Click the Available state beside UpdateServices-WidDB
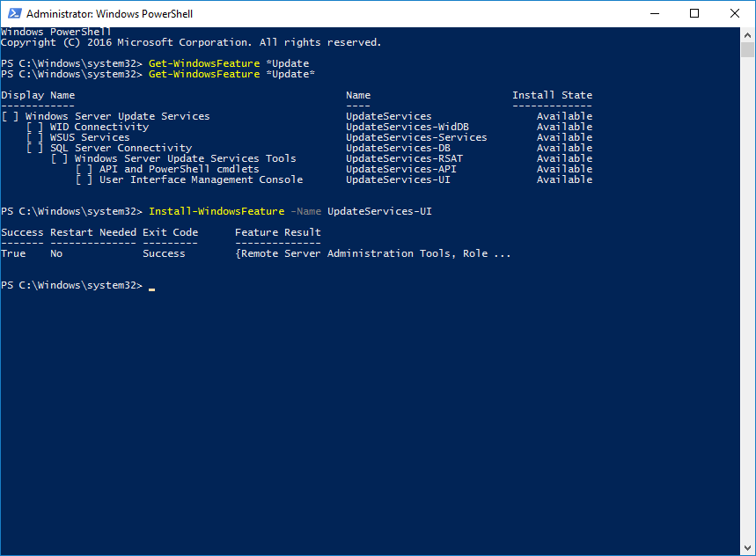Viewport: 756px width, 556px height. pyautogui.click(x=563, y=126)
